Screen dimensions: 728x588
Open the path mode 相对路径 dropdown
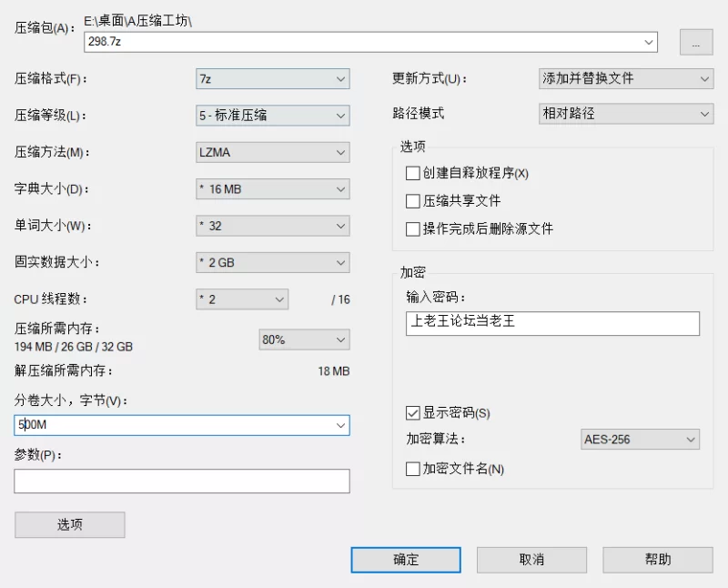(x=626, y=114)
